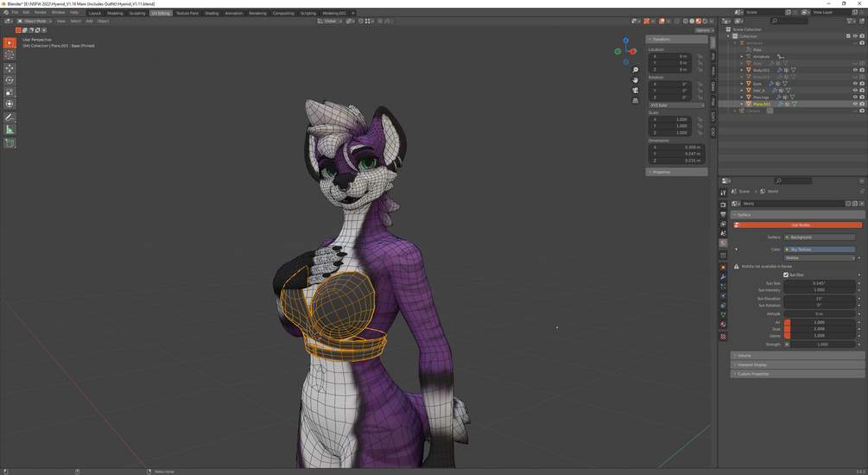
Task: Open the Tool properties tab
Action: pos(723,193)
